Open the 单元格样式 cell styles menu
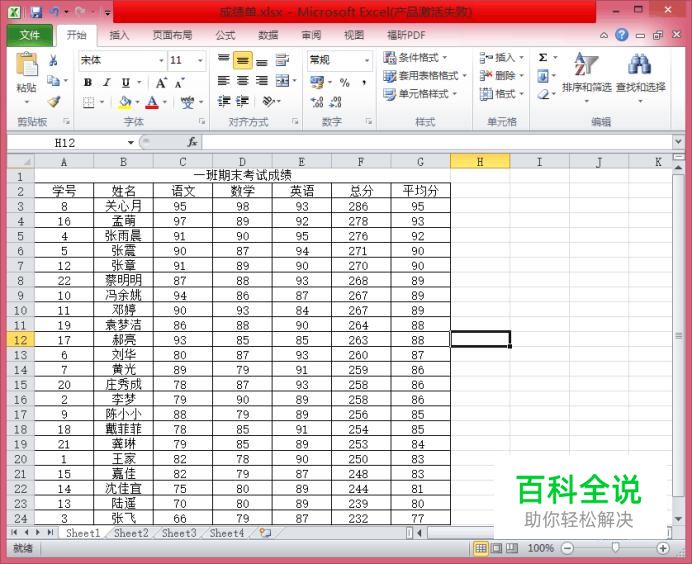Viewport: 692px width, 564px height. [420, 94]
